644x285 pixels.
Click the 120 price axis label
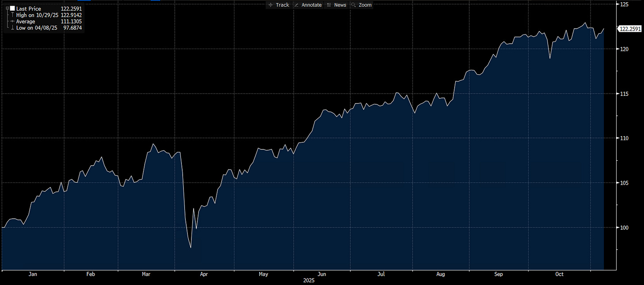point(624,49)
